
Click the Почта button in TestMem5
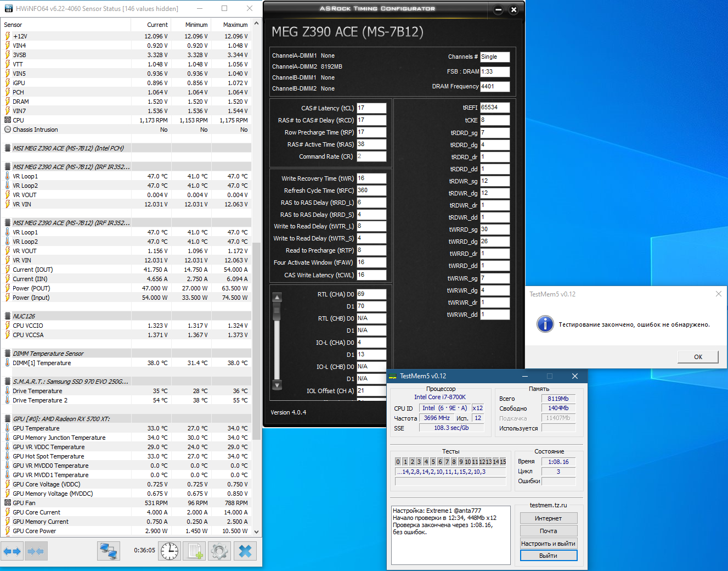point(549,531)
